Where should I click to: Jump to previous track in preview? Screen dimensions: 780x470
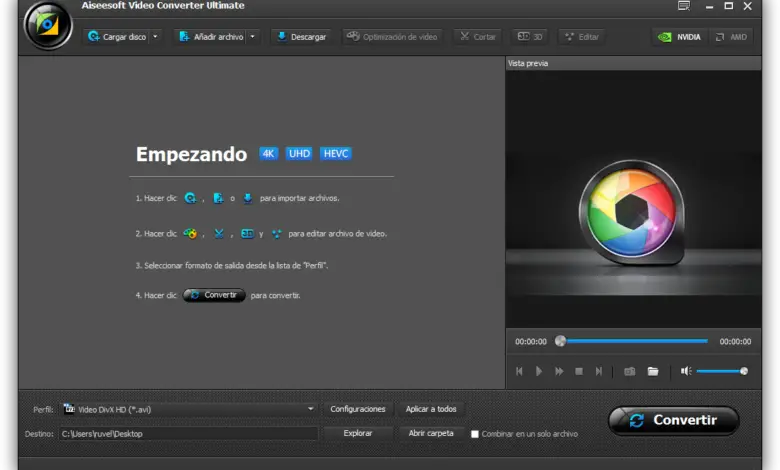(519, 371)
